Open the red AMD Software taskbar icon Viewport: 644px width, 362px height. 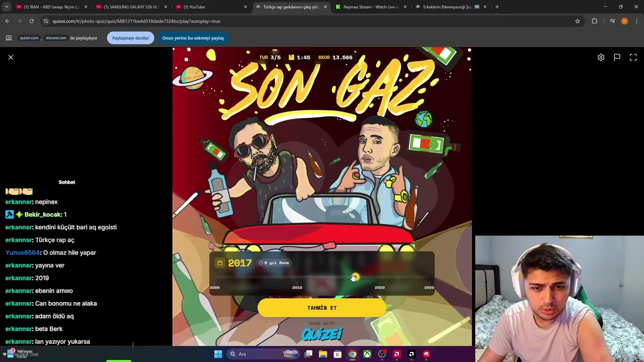coord(396,354)
